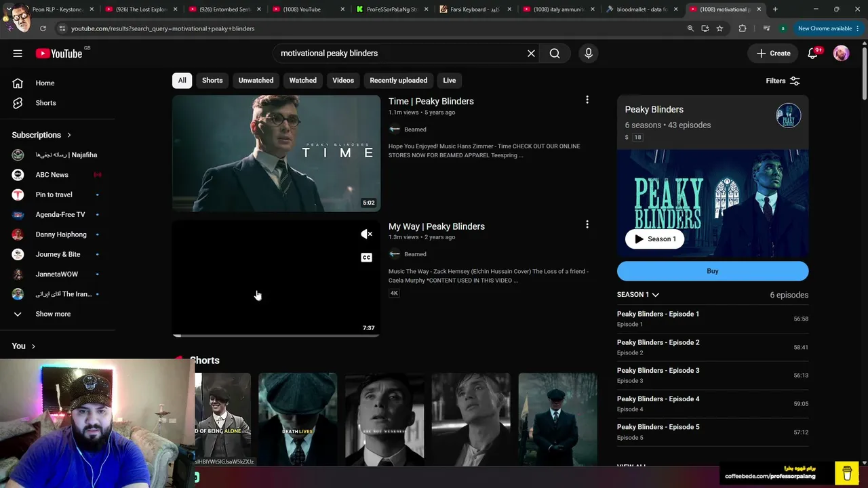
Task: Switch to the Farsi Keyboard tab
Action: 476,9
